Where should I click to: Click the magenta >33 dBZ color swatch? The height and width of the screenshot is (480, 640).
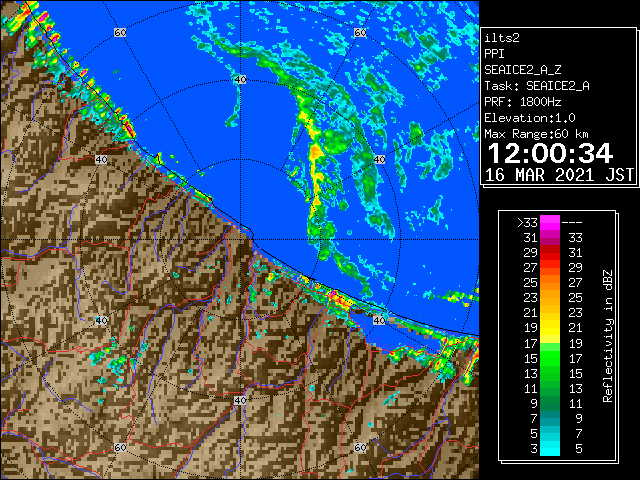click(x=550, y=223)
